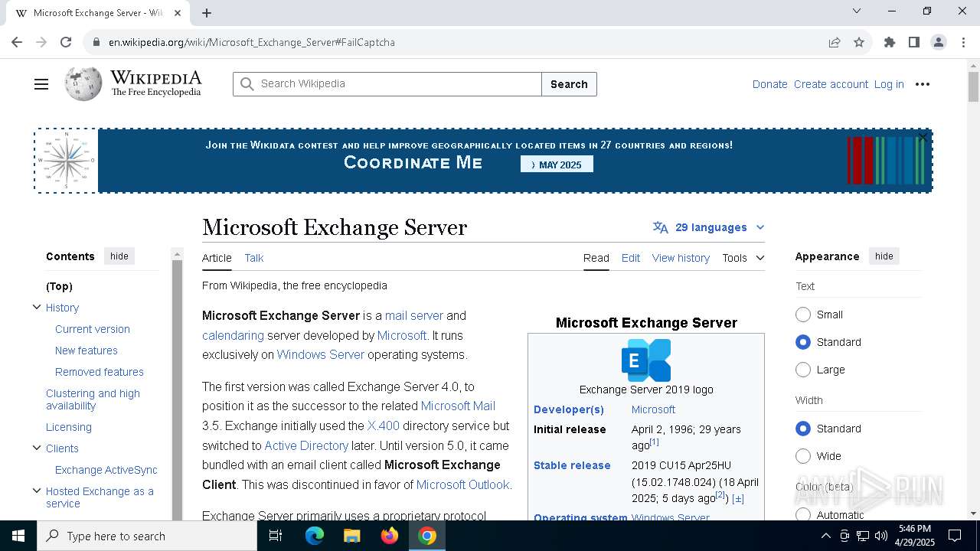Show hidden system tray icons
980x551 pixels.
(825, 536)
